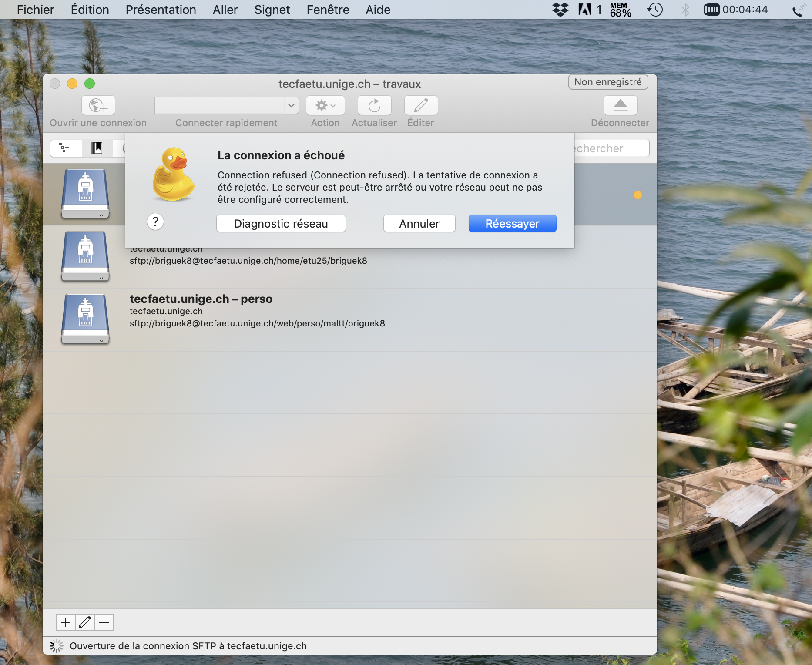
Task: Edit selected bookmark with pencil button
Action: pos(85,622)
